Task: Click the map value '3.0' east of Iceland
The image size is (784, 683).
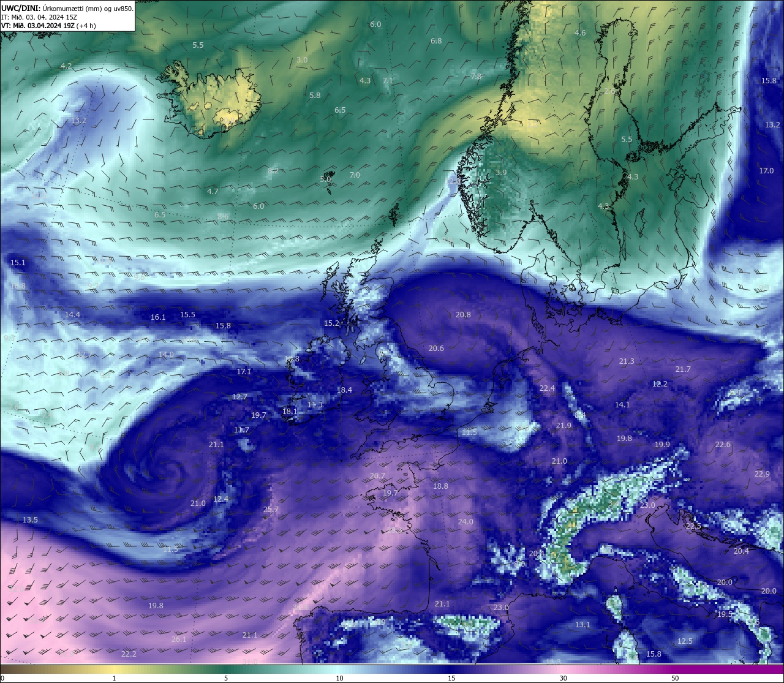Action: point(302,60)
